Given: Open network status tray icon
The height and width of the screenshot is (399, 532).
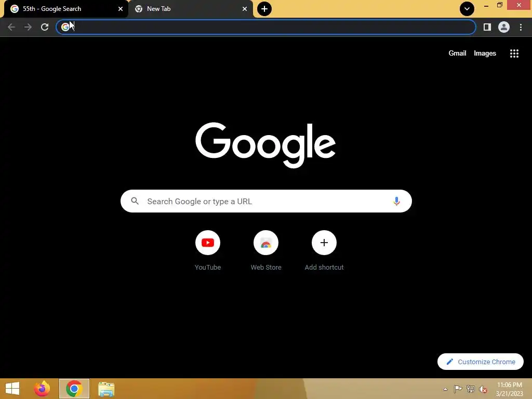Looking at the screenshot, I should tap(471, 389).
